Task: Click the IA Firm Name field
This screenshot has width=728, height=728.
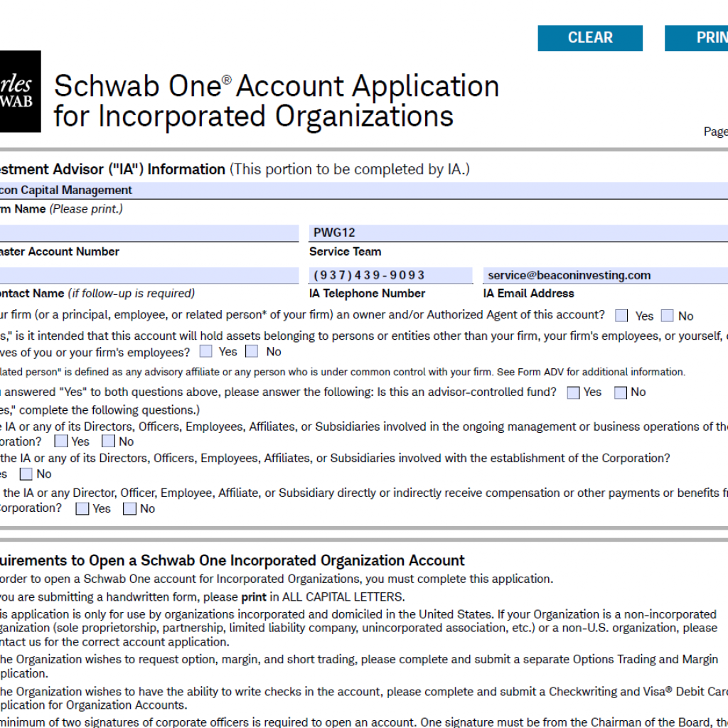Action: [364, 191]
